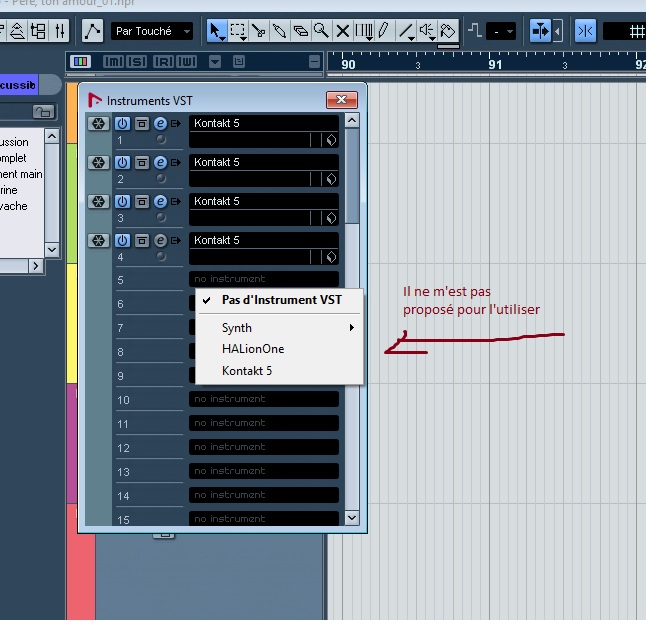
Task: Open the Mixer from the toolbar
Action: 60,31
